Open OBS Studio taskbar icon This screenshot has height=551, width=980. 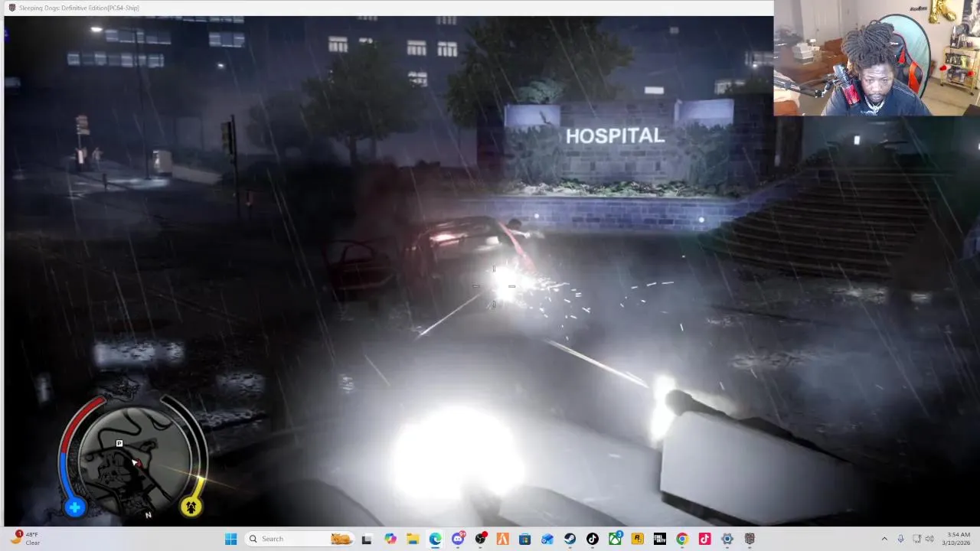480,539
